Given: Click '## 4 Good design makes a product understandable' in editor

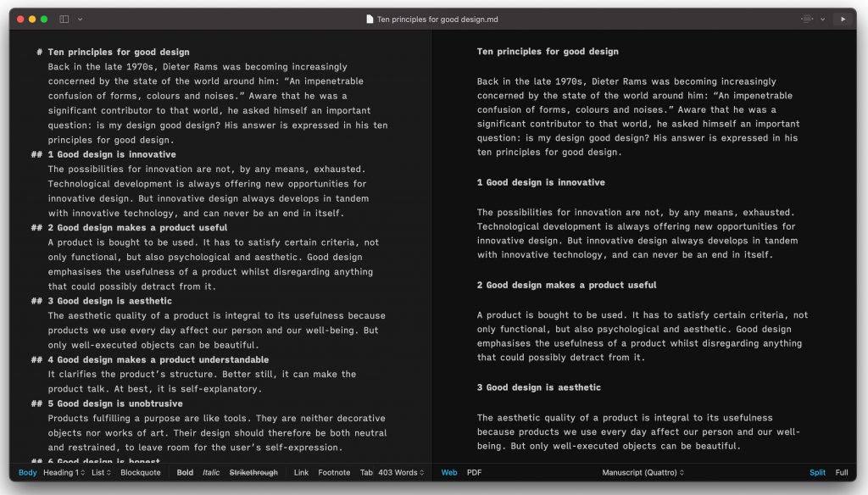Looking at the screenshot, I should [150, 360].
